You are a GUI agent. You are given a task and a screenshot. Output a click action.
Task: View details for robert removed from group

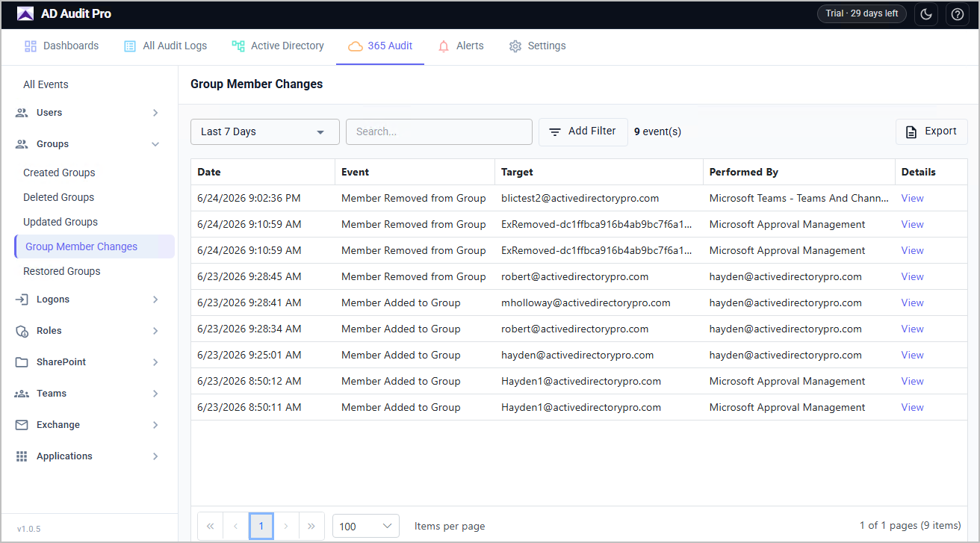(x=912, y=276)
